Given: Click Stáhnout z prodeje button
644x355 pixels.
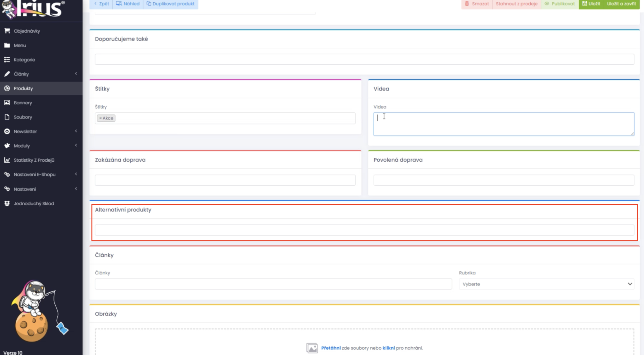Looking at the screenshot, I should pos(517,4).
